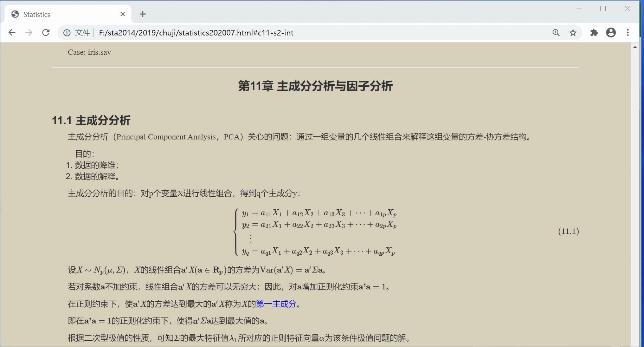The width and height of the screenshot is (644, 347).
Task: Open Chrome's three-dot customize menu
Action: click(x=628, y=32)
